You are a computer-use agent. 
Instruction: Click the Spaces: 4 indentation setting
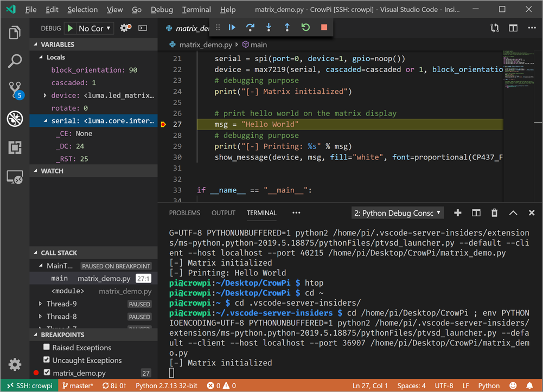pyautogui.click(x=411, y=385)
